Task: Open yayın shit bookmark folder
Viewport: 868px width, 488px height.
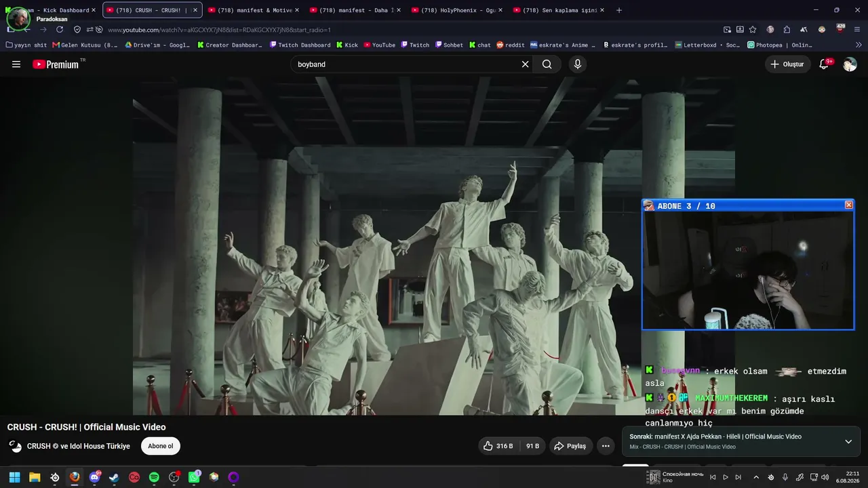Action: (26, 45)
